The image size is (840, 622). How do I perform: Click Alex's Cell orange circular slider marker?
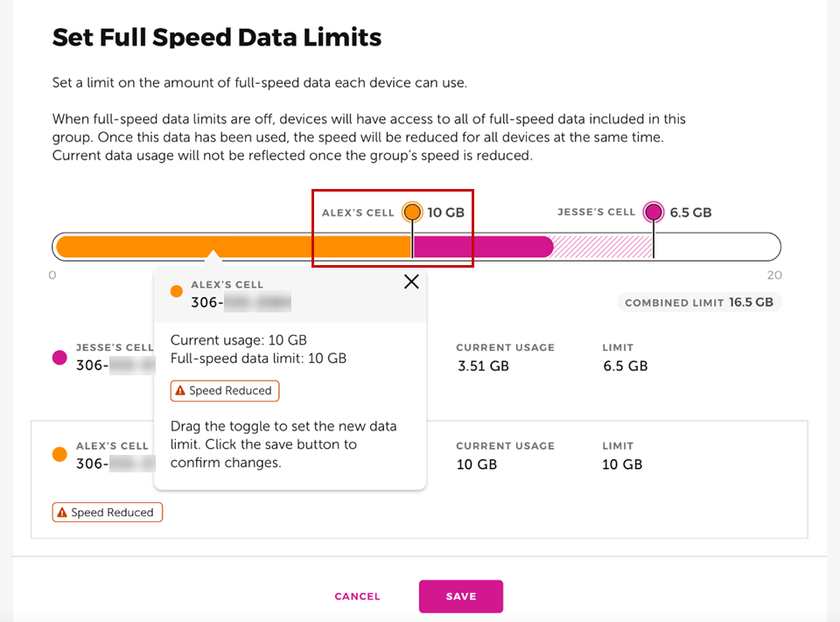(411, 211)
